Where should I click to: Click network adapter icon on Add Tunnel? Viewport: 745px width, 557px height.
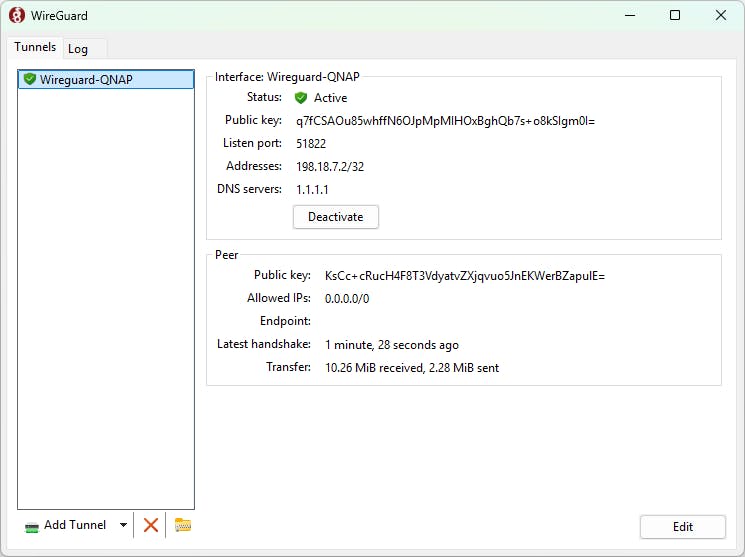coord(32,527)
